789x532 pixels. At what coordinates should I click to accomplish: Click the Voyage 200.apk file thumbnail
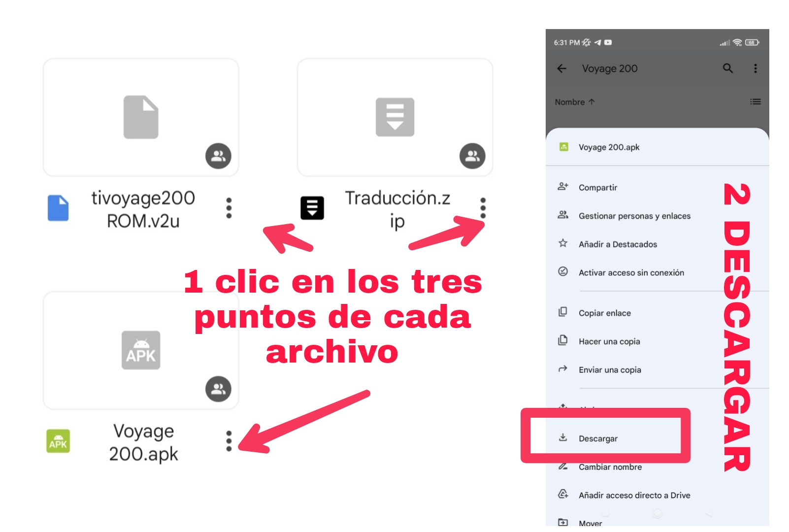(141, 350)
